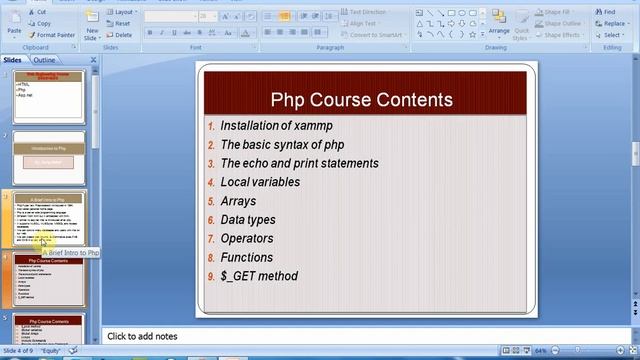Fit slide to current window
This screenshot has width=640, height=360.
coord(633,350)
